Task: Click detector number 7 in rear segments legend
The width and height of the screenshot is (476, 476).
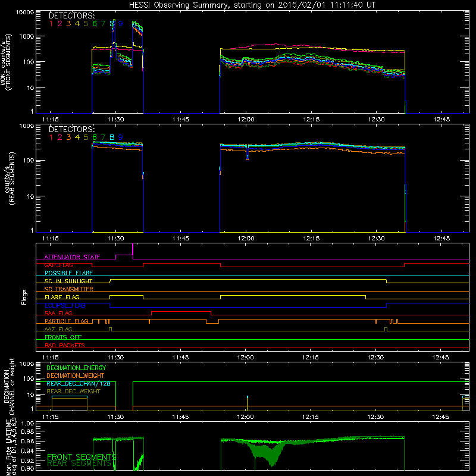Action: pos(103,137)
